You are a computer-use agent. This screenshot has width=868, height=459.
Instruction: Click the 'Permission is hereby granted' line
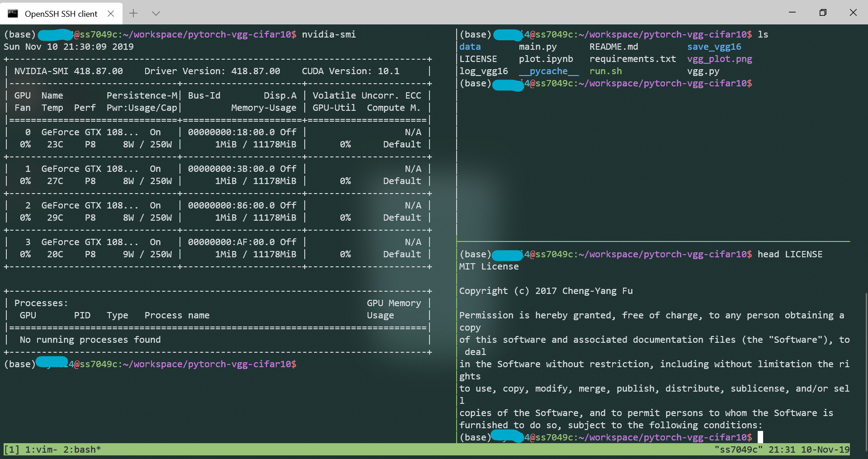pos(651,315)
